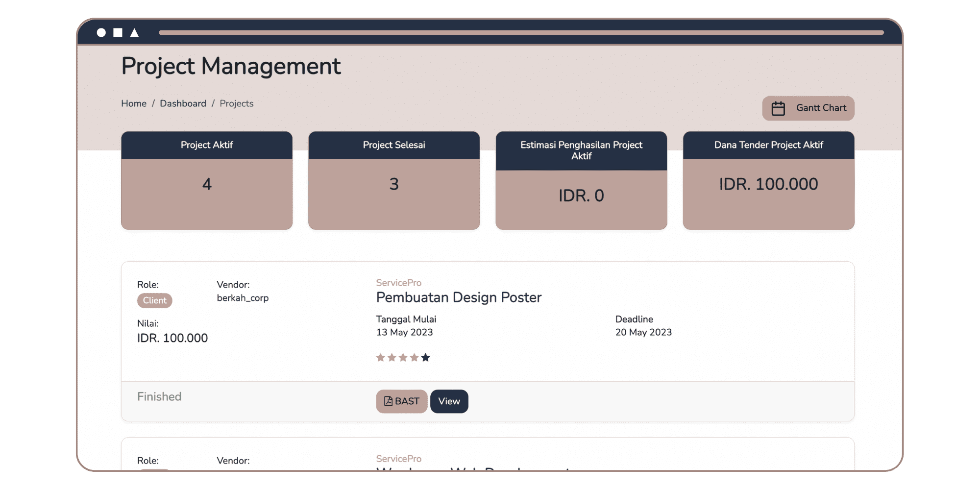Click the Project Aktif summary card
The height and width of the screenshot is (490, 980).
(x=207, y=180)
